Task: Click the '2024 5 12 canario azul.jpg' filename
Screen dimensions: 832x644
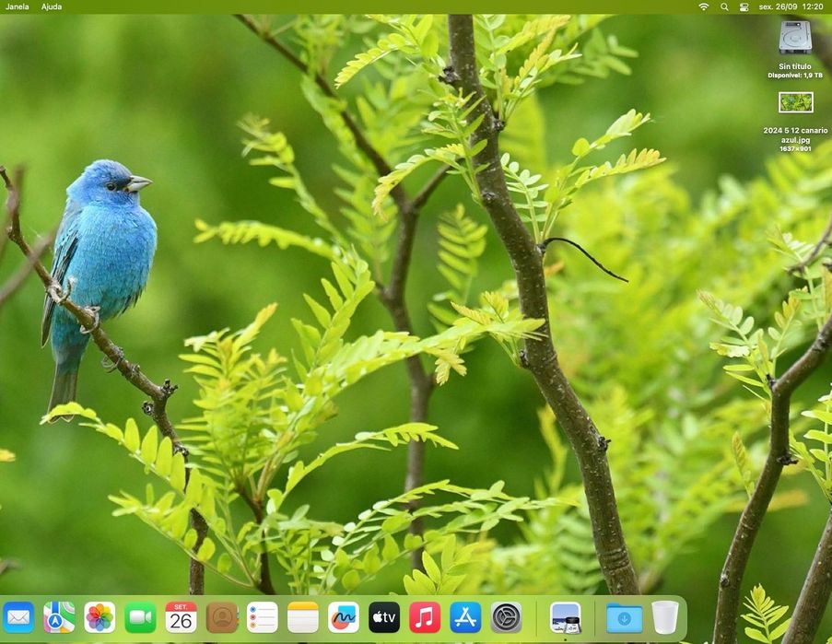Action: [795, 135]
